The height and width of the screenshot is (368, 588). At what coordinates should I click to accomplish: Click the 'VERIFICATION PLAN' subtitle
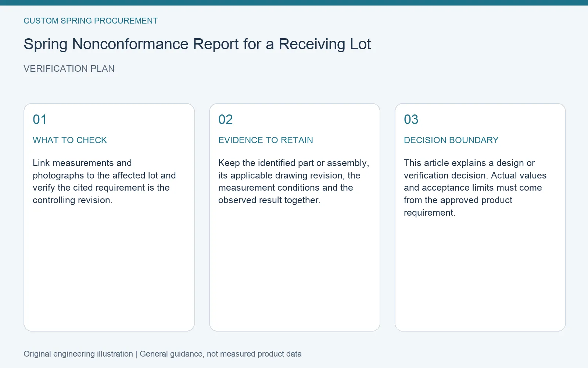pos(69,69)
